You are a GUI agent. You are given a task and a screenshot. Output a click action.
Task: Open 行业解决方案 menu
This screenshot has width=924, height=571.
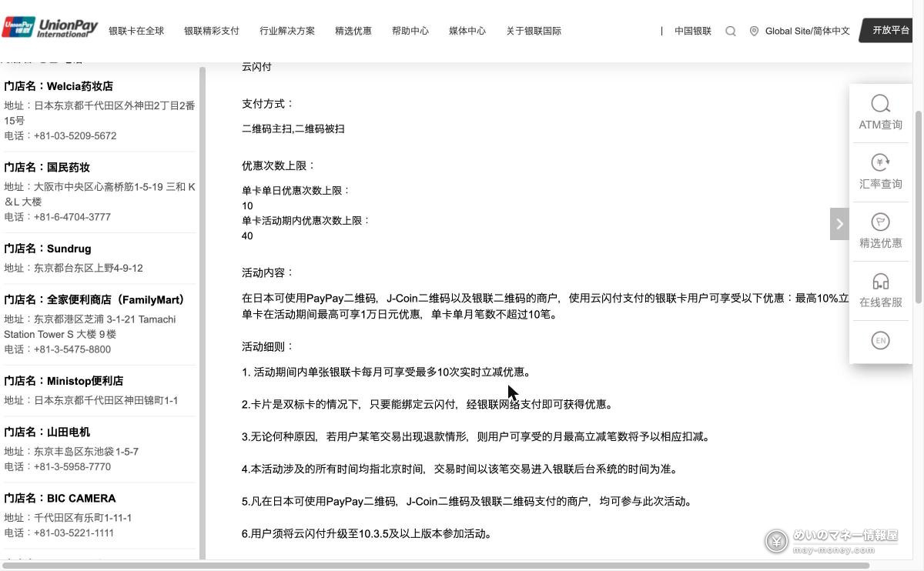(x=287, y=31)
